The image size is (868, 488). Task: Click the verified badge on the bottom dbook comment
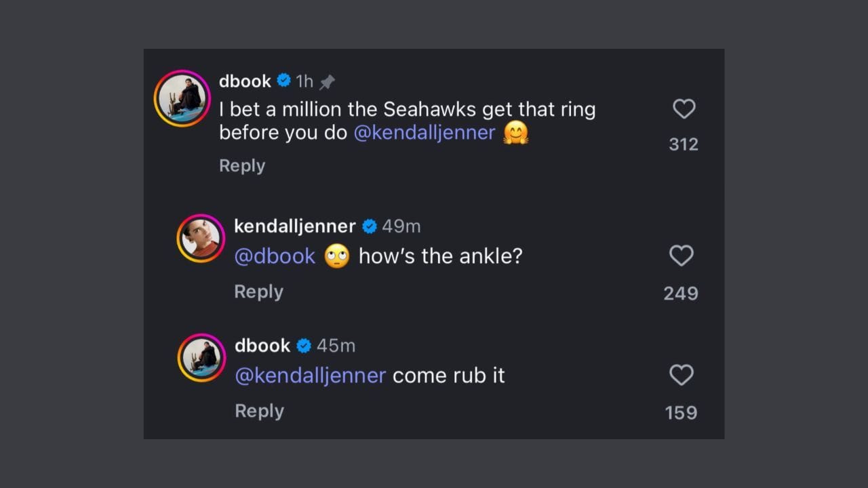coord(305,345)
